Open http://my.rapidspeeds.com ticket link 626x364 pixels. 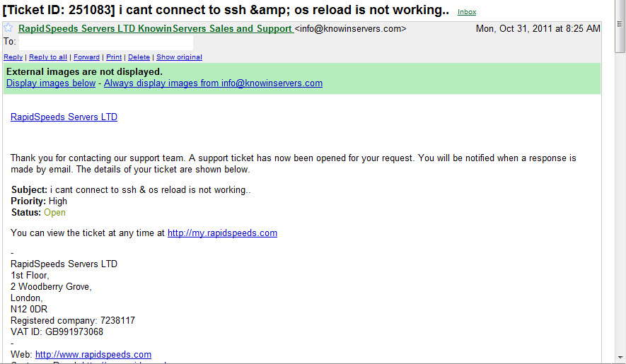(222, 233)
